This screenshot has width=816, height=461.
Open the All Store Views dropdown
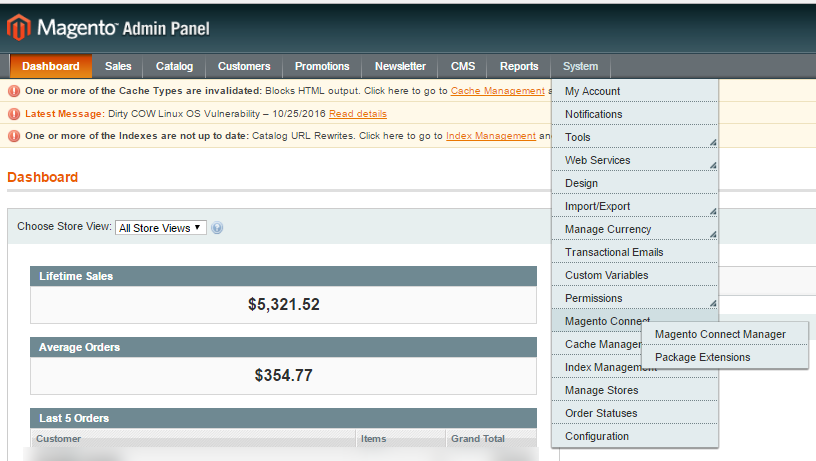[161, 228]
